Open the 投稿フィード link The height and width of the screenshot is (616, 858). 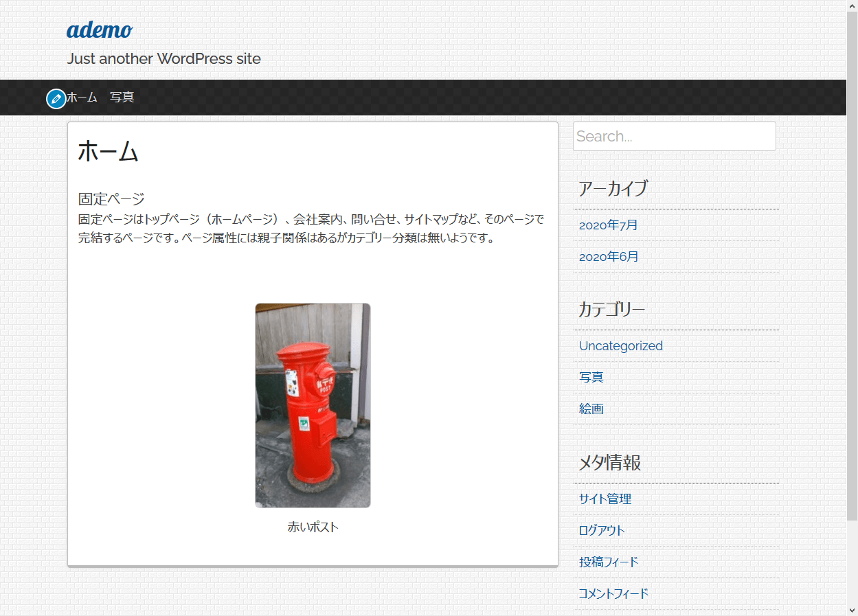[x=609, y=562]
